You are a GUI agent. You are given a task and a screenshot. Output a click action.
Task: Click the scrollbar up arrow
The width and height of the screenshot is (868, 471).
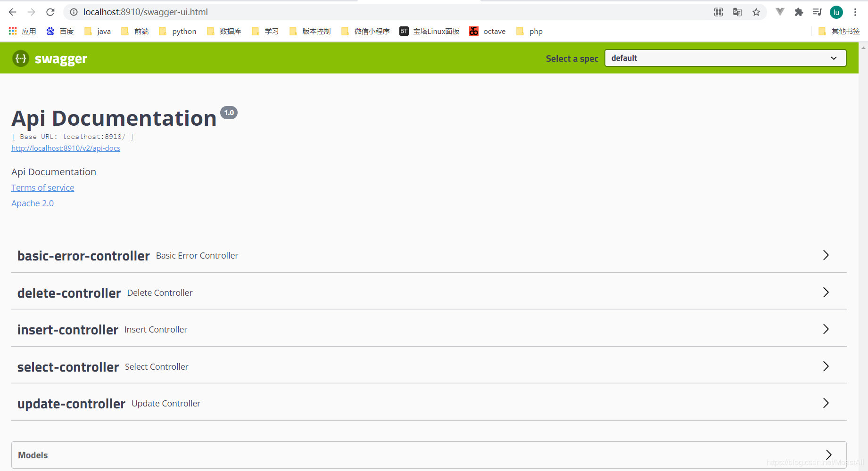coord(864,47)
